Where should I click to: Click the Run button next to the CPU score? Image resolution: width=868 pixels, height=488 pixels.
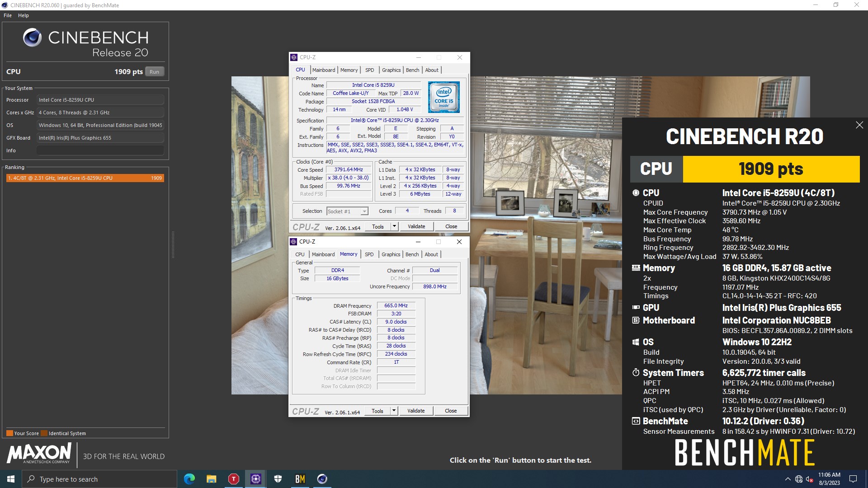tap(155, 71)
